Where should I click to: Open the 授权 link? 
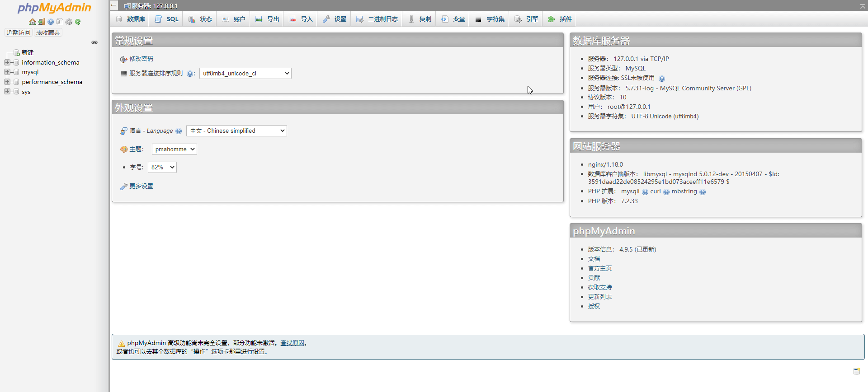pyautogui.click(x=594, y=306)
